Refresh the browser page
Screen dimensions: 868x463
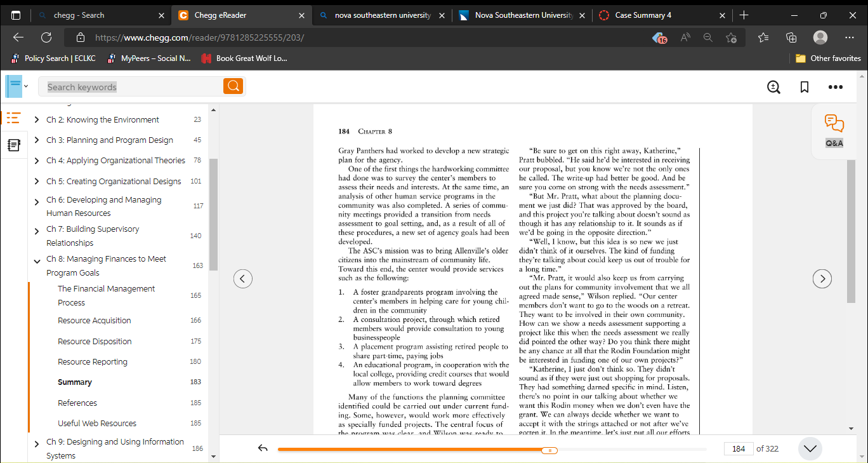pos(46,37)
